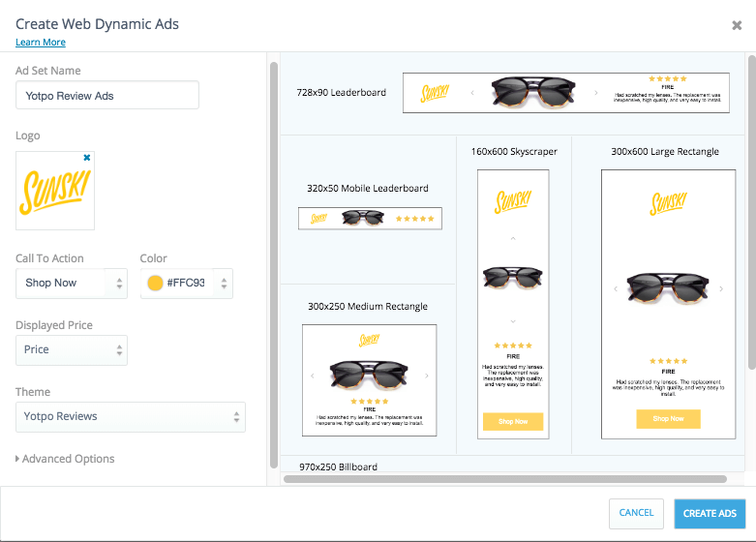Click the 970x250 Billboard label
This screenshot has width=756, height=542.
click(338, 467)
